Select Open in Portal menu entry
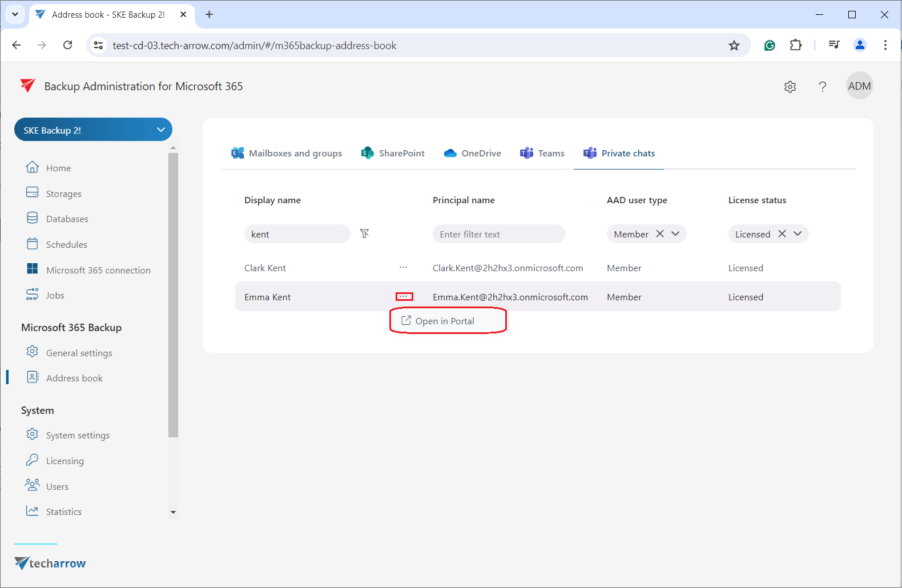902x588 pixels. tap(445, 321)
